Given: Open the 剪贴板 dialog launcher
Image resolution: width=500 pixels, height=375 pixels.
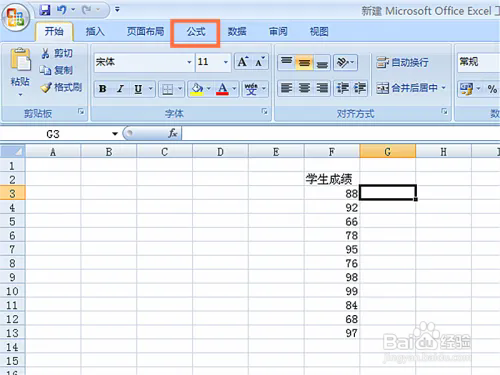Looking at the screenshot, I should [81, 112].
